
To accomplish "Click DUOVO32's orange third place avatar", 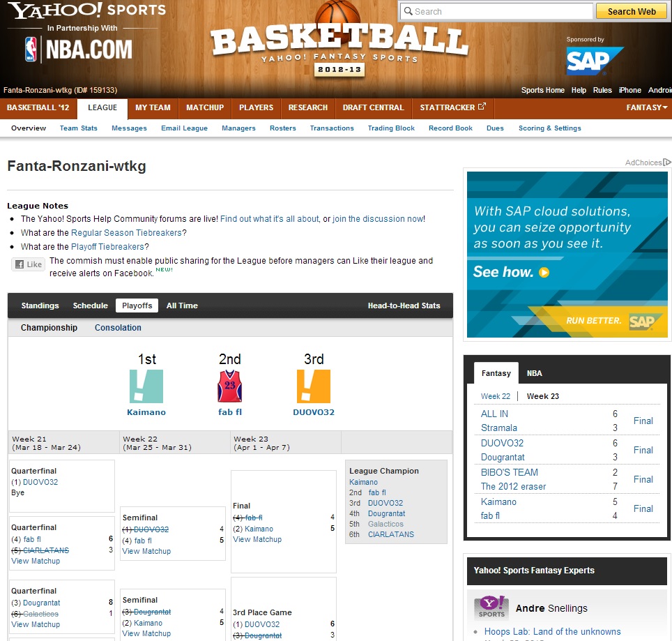I will coord(313,386).
